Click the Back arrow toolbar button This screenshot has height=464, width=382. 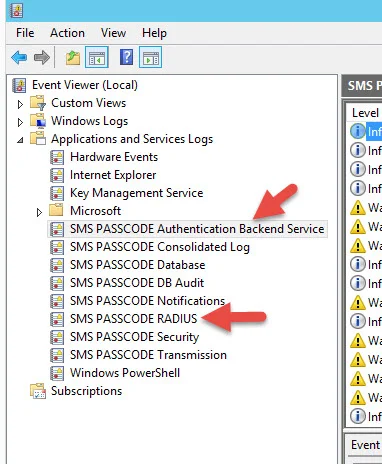[x=19, y=58]
